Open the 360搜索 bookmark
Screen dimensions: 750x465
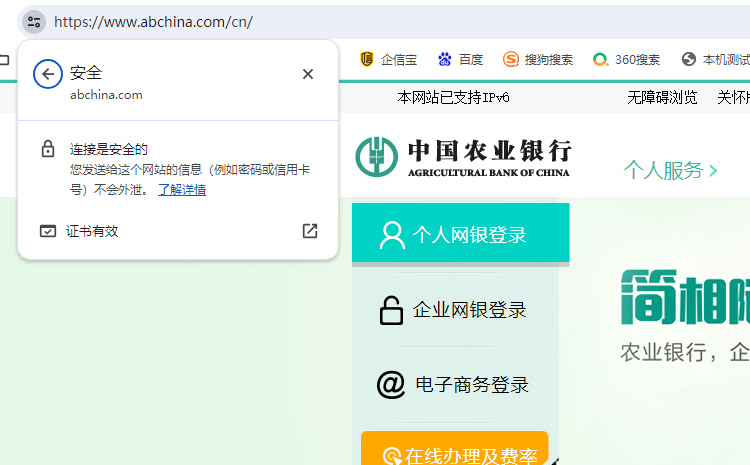pyautogui.click(x=626, y=59)
